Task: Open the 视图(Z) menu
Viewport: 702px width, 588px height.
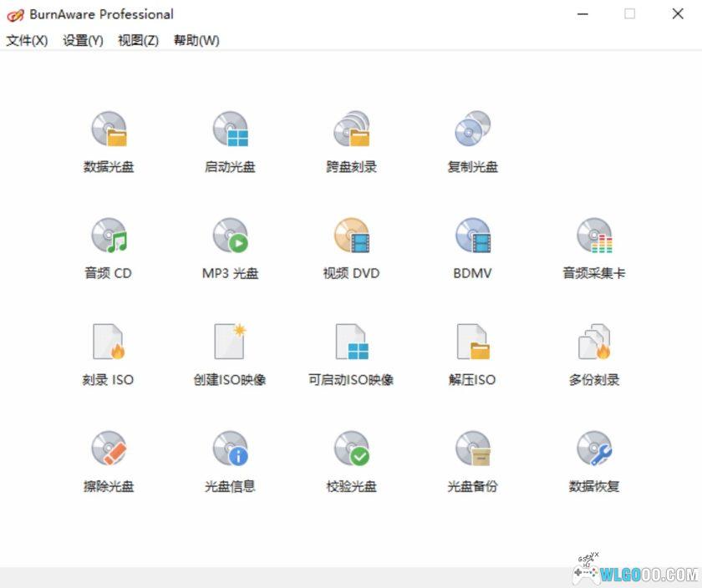Action: coord(139,40)
